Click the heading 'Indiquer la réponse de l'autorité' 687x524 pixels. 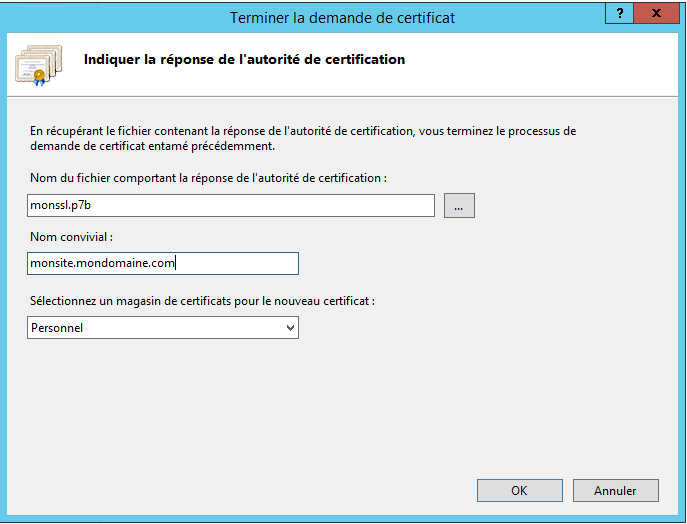(x=244, y=59)
